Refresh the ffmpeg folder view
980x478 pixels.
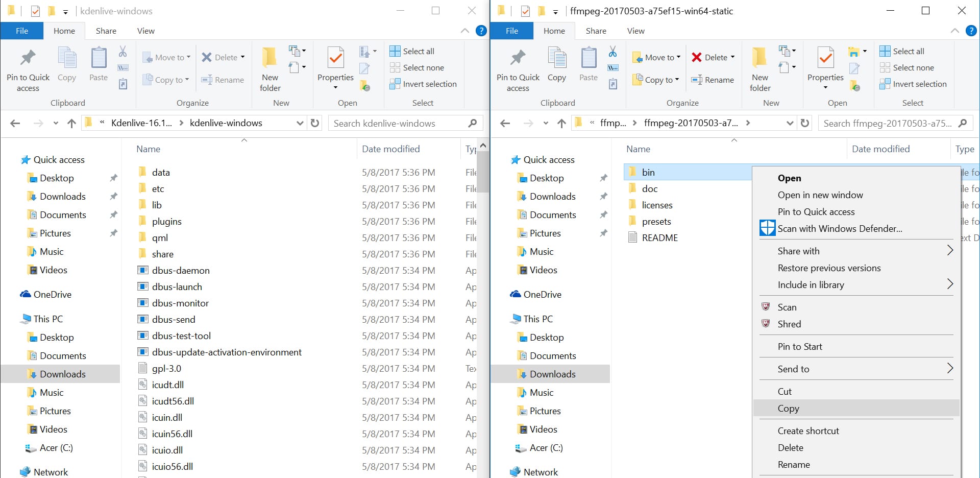(805, 123)
